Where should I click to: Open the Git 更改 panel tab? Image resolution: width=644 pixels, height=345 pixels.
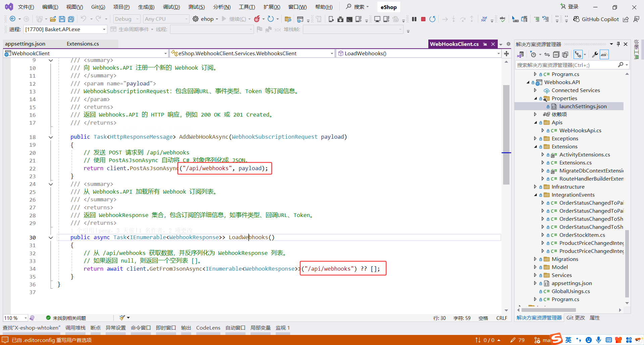[x=576, y=318]
